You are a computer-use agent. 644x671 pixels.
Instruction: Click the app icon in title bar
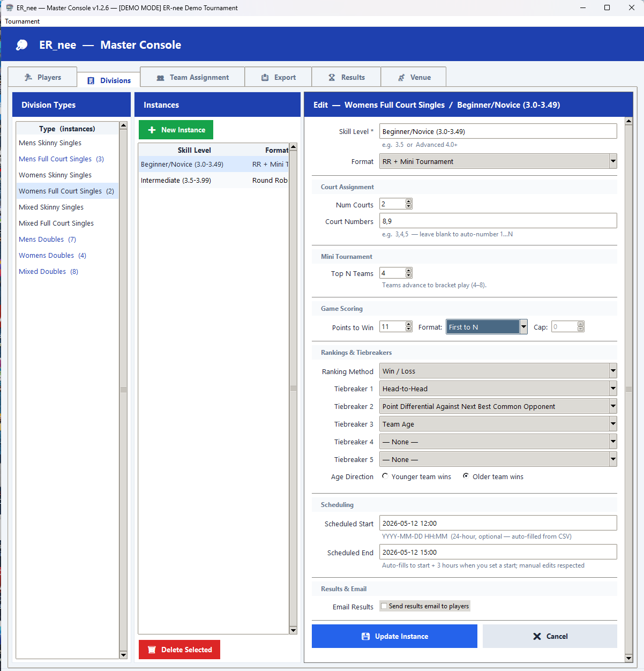(10, 8)
